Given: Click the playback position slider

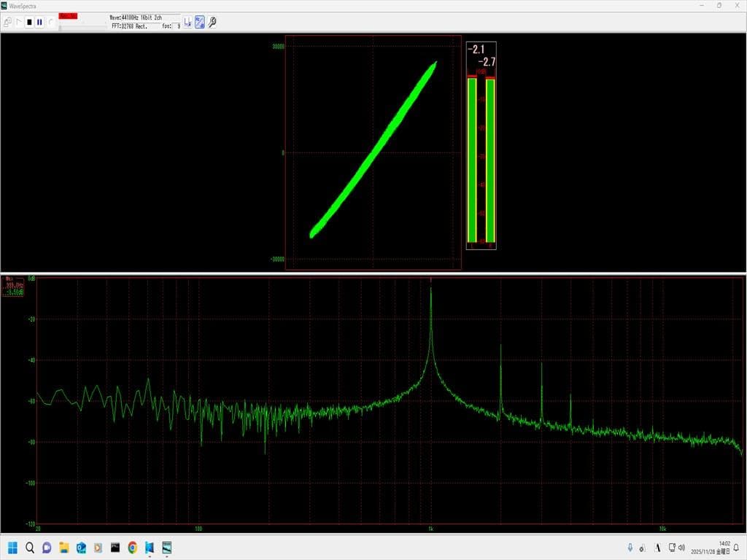Looking at the screenshot, I should point(80,26).
